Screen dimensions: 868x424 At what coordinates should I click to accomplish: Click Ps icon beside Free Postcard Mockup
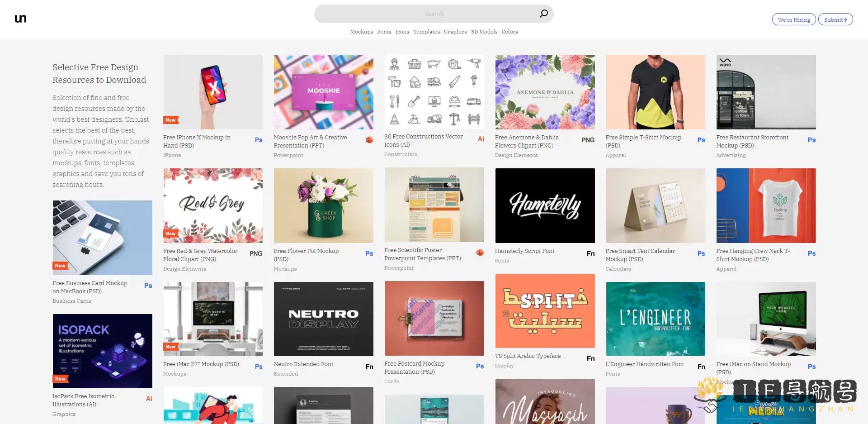pos(480,367)
